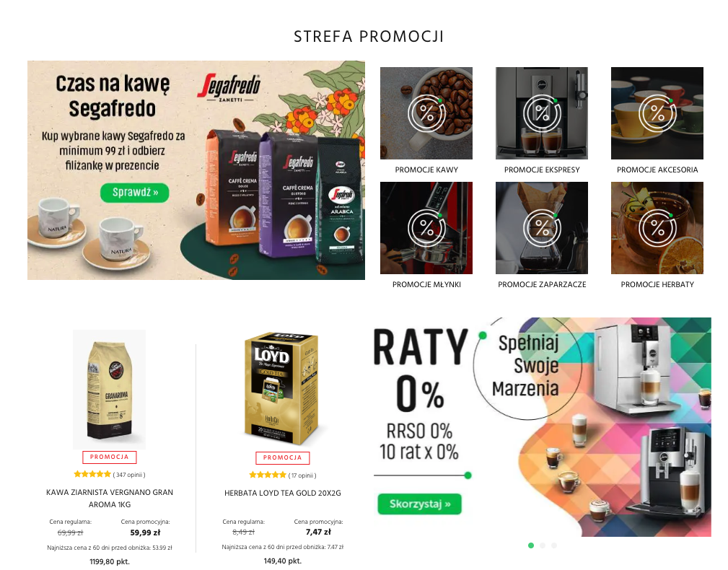Open the Vergnano Gran Aroma coffee image
This screenshot has width=728, height=570.
tap(109, 390)
